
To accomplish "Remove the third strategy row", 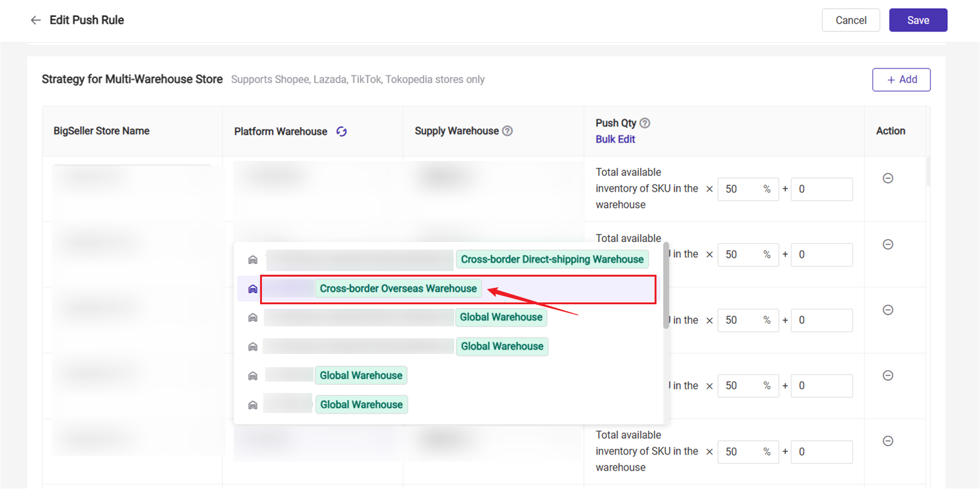I will 888,310.
